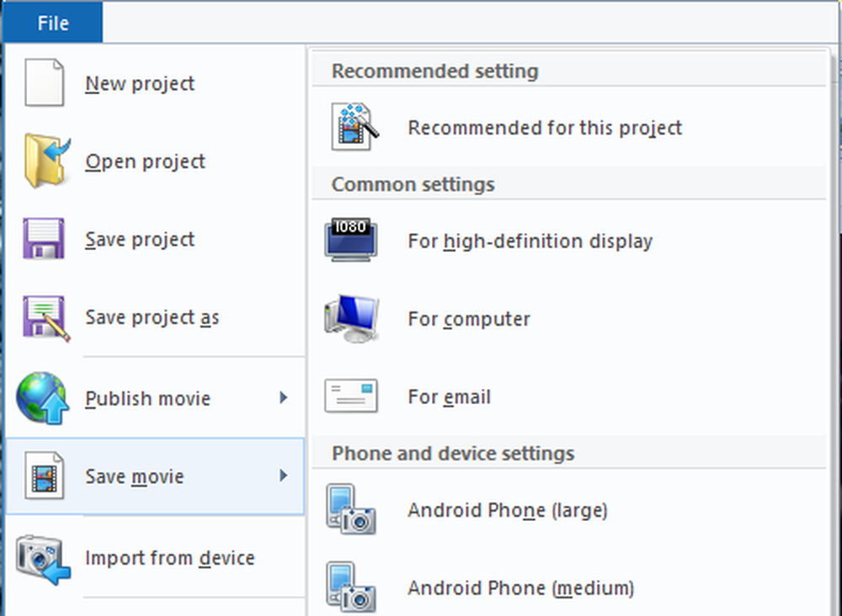Select the New project text label
This screenshot has width=842, height=616.
[140, 83]
